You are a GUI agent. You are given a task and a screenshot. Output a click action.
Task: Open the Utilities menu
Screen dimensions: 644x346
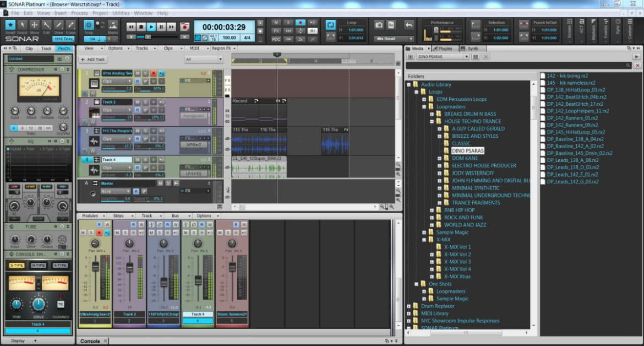(121, 13)
